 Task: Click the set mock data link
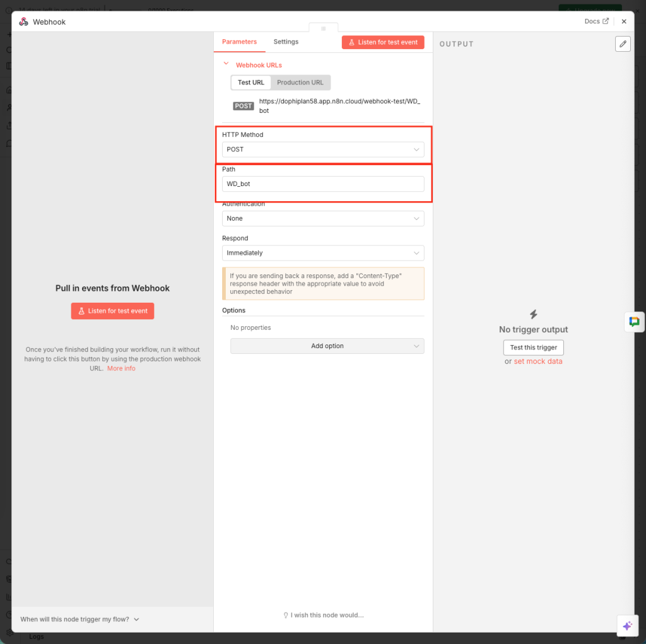click(x=538, y=361)
